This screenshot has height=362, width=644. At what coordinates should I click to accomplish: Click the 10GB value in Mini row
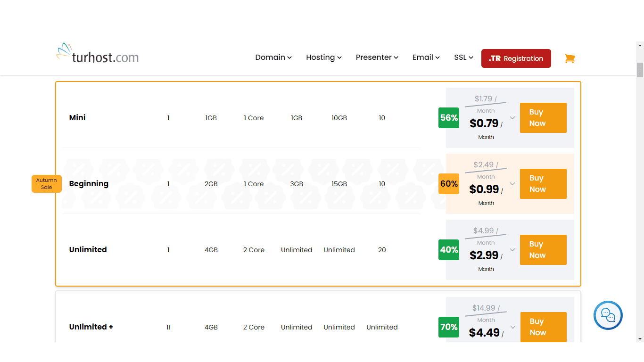(x=339, y=118)
